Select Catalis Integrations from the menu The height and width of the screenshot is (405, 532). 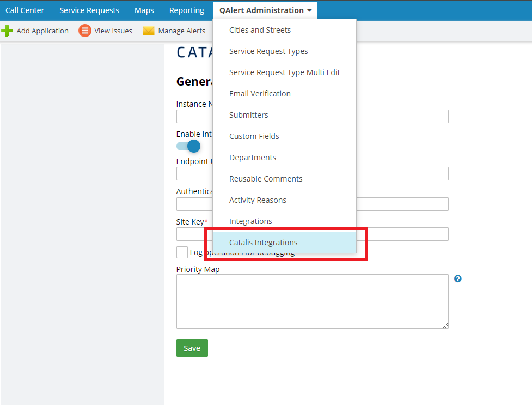tap(264, 243)
